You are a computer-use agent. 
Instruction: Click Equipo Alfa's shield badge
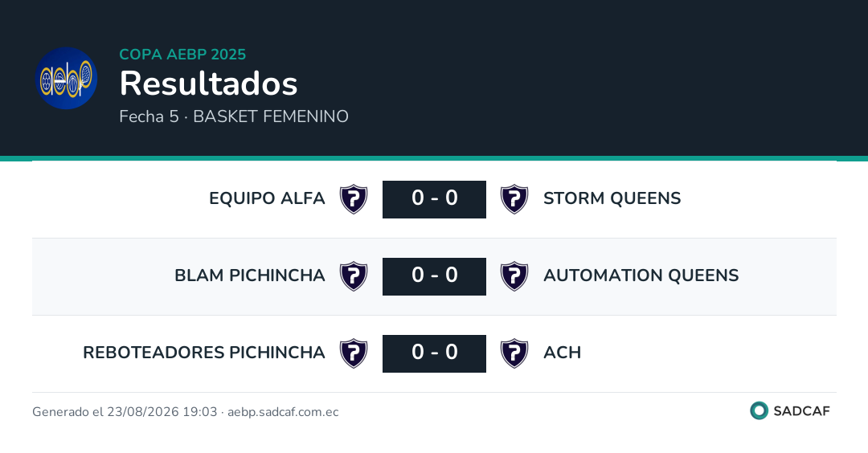(x=354, y=199)
